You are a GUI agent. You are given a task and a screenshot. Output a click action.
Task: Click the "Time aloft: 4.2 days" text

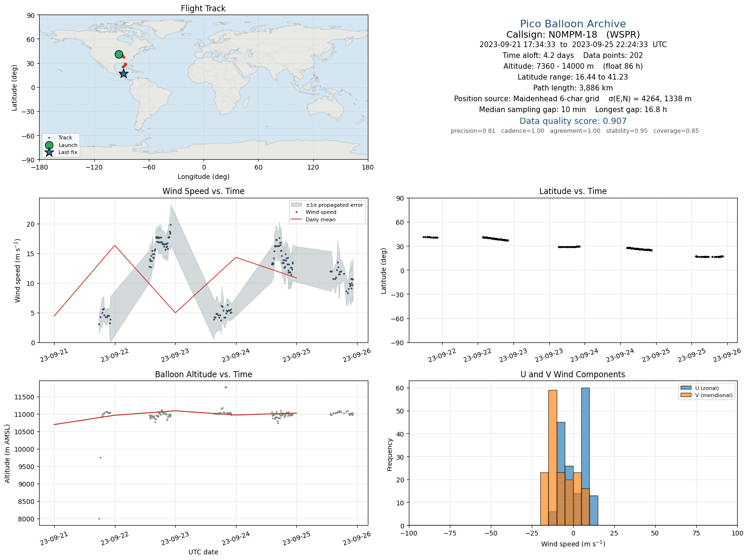pyautogui.click(x=538, y=56)
